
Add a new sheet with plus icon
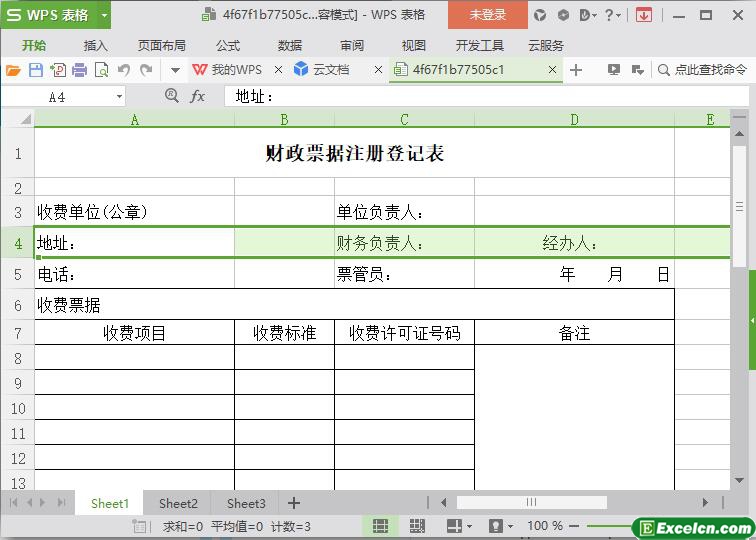294,503
